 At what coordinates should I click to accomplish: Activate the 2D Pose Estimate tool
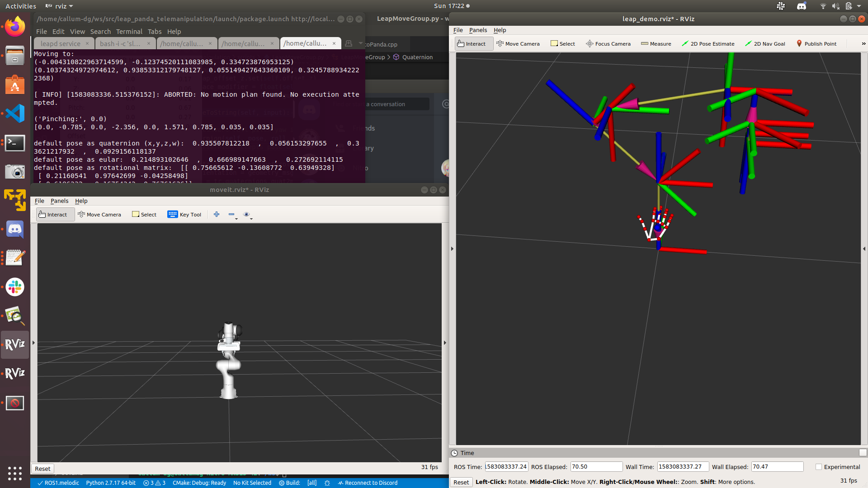(708, 44)
